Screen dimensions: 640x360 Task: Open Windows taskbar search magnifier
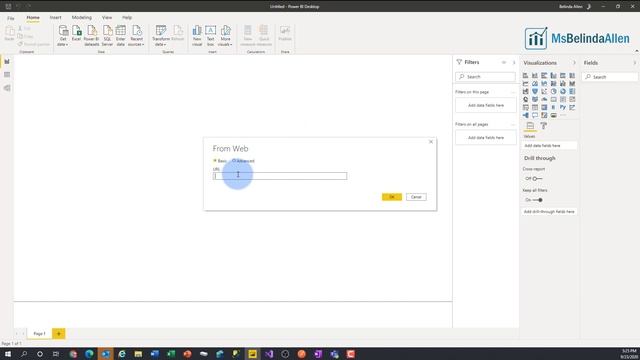pos(24,354)
